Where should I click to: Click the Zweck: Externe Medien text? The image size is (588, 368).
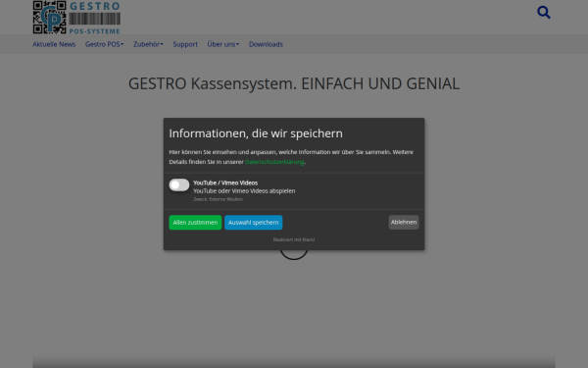[x=218, y=199]
